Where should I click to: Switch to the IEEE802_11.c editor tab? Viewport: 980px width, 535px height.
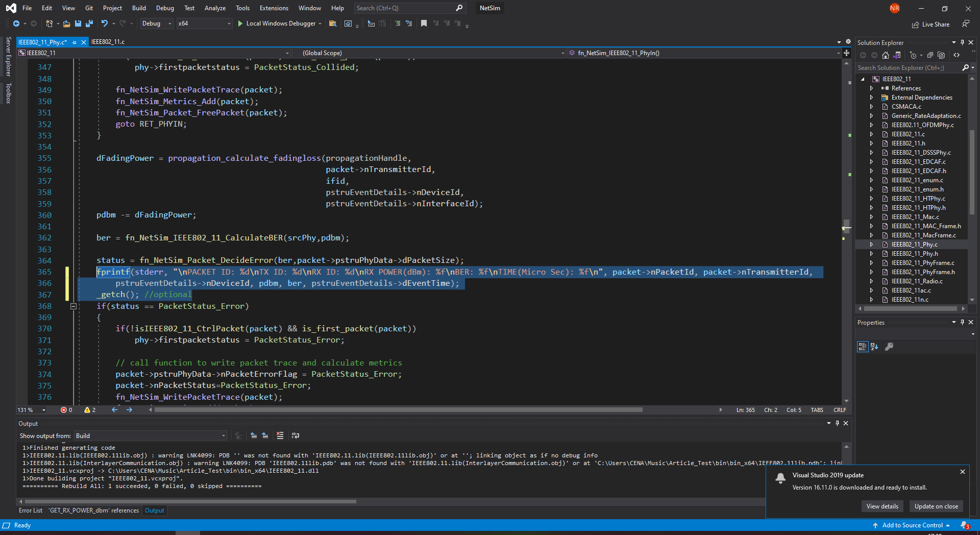108,42
